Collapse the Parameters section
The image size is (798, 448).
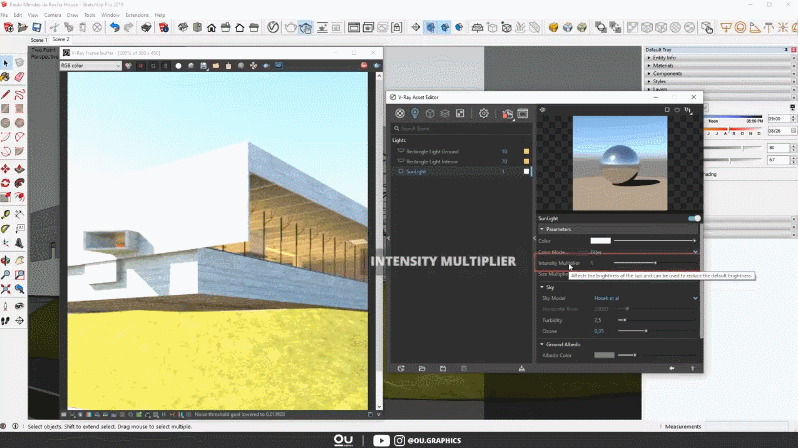[543, 229]
